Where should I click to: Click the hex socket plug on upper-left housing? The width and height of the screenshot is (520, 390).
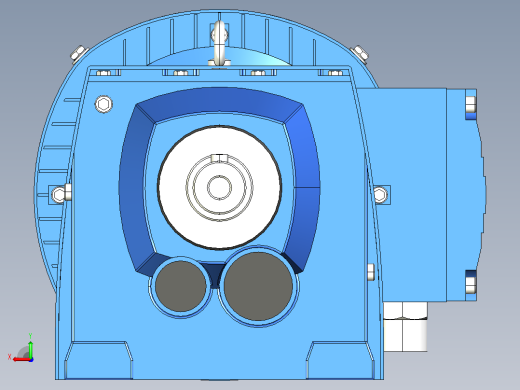(103, 104)
